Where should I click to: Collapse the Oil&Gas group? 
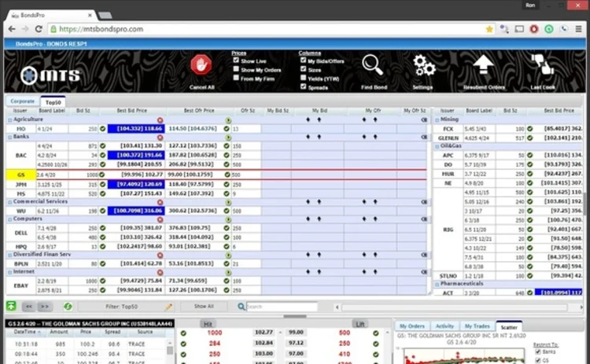pos(437,146)
